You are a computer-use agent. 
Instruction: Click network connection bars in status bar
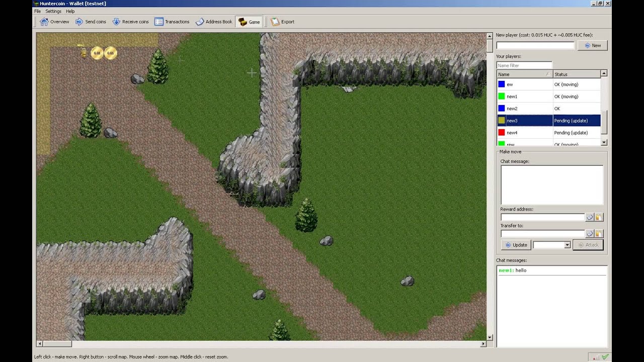597,357
